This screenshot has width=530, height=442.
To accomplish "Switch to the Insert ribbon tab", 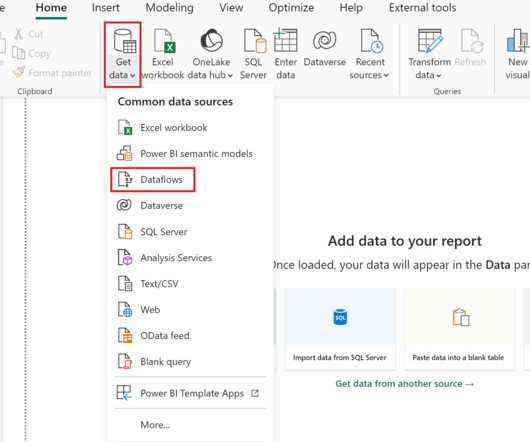I will tap(105, 7).
